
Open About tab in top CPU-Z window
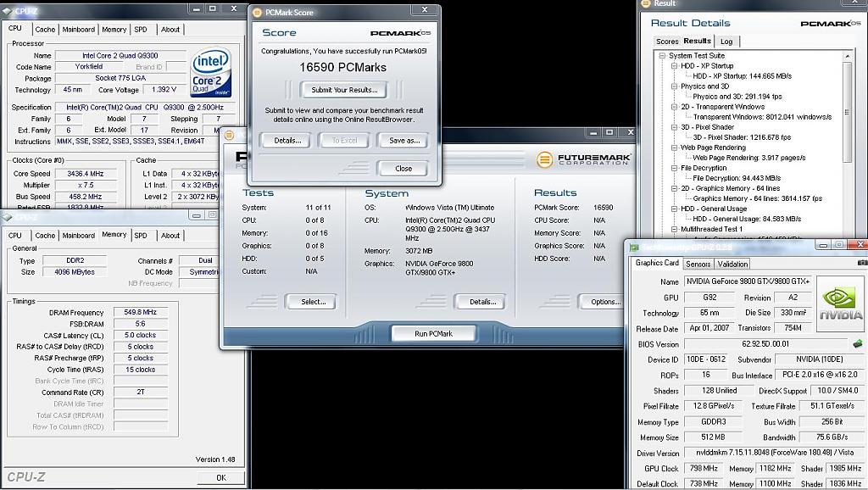pyautogui.click(x=170, y=30)
